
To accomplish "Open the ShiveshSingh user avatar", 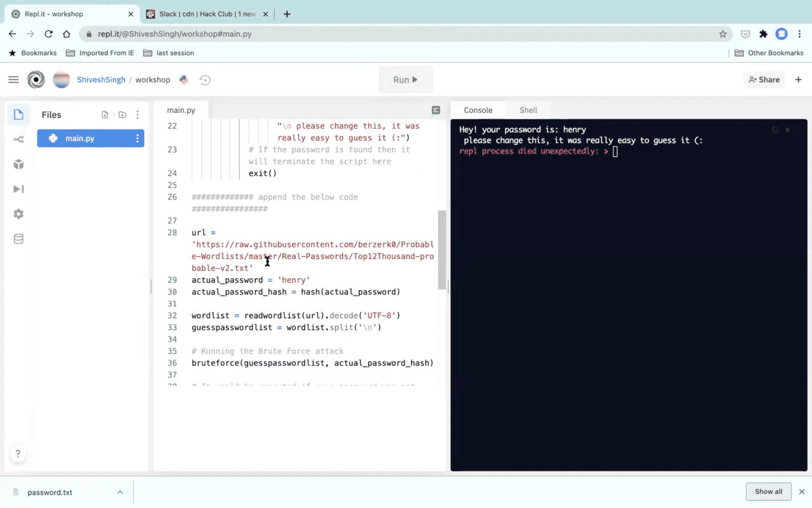I will pos(62,79).
